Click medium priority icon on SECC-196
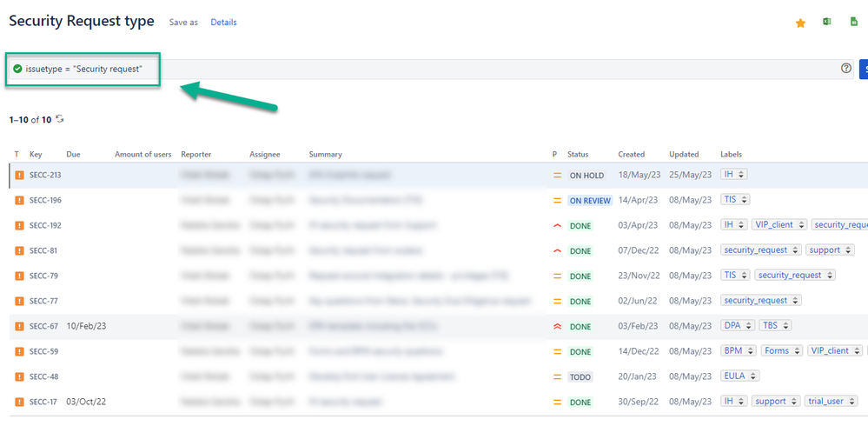Screen dimensions: 868x426 pyautogui.click(x=558, y=201)
